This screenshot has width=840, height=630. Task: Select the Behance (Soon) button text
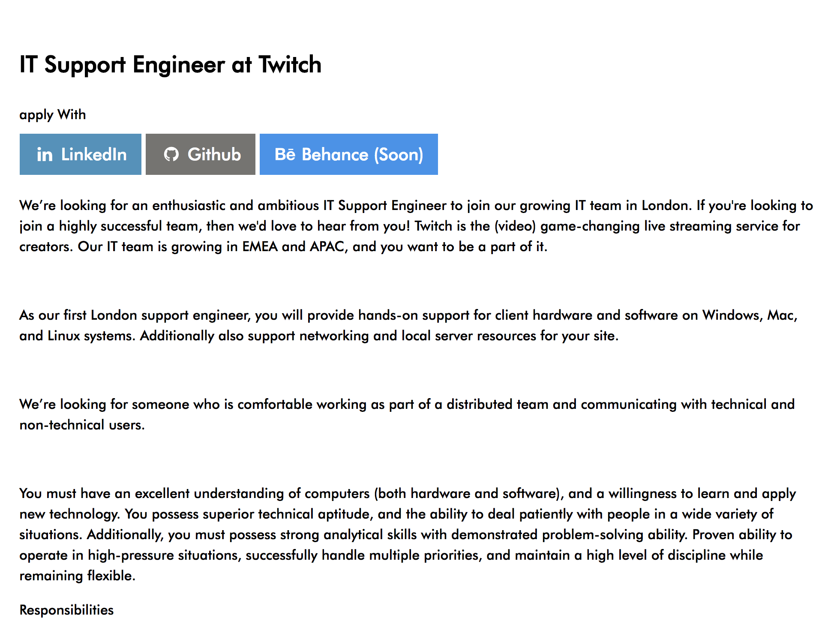click(x=363, y=155)
